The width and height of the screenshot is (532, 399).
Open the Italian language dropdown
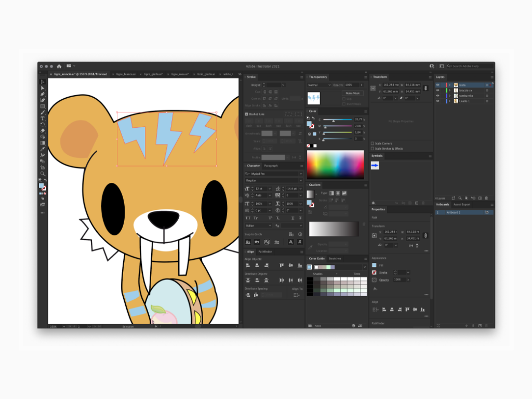click(258, 225)
